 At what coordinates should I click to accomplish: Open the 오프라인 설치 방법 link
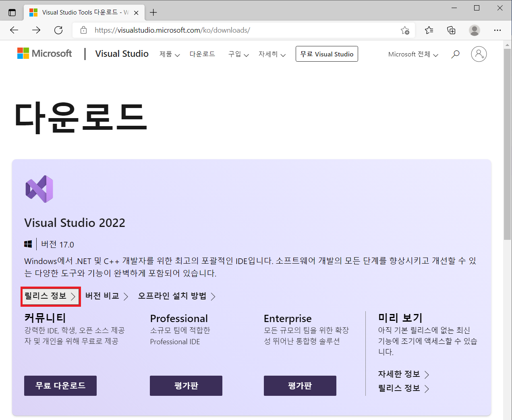click(x=177, y=296)
